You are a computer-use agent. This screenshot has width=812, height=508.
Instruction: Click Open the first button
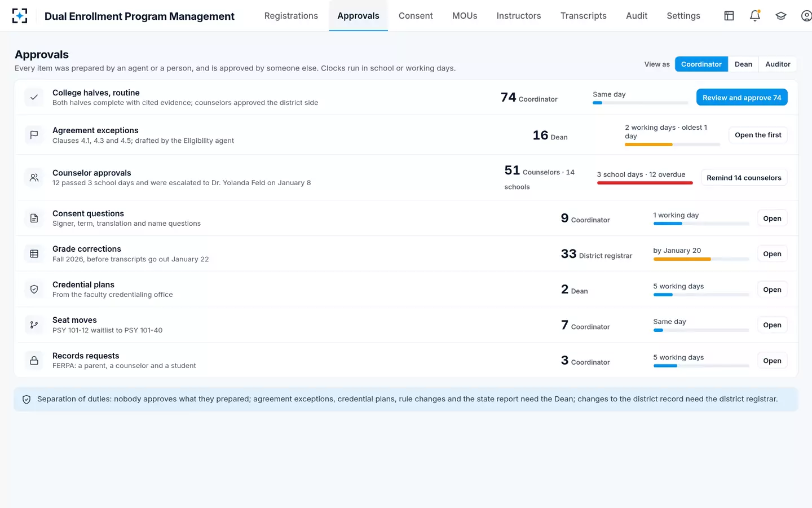(758, 135)
